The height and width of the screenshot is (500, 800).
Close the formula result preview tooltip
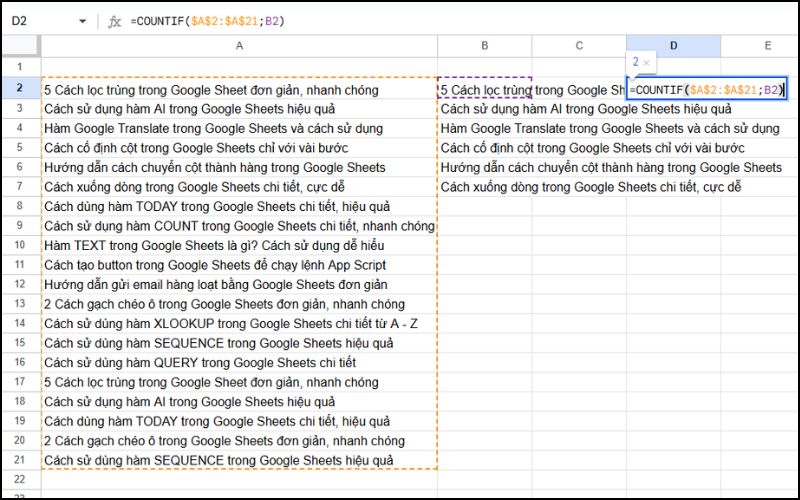646,62
